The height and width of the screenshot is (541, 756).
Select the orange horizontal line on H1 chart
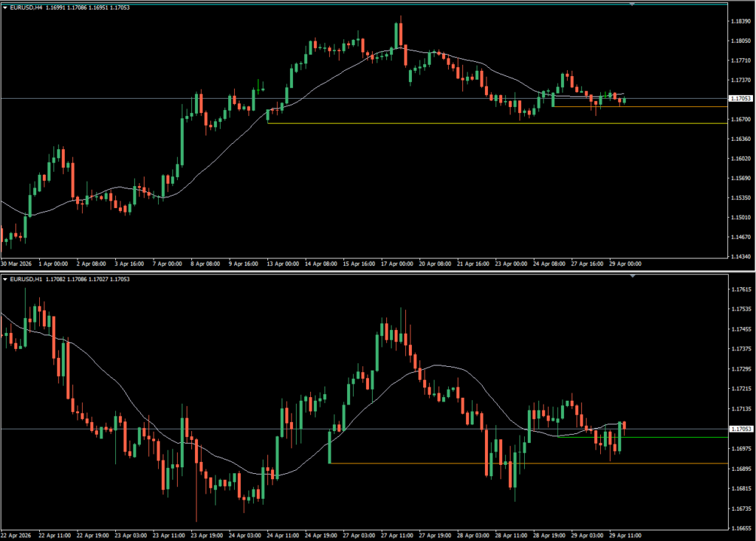[528, 463]
